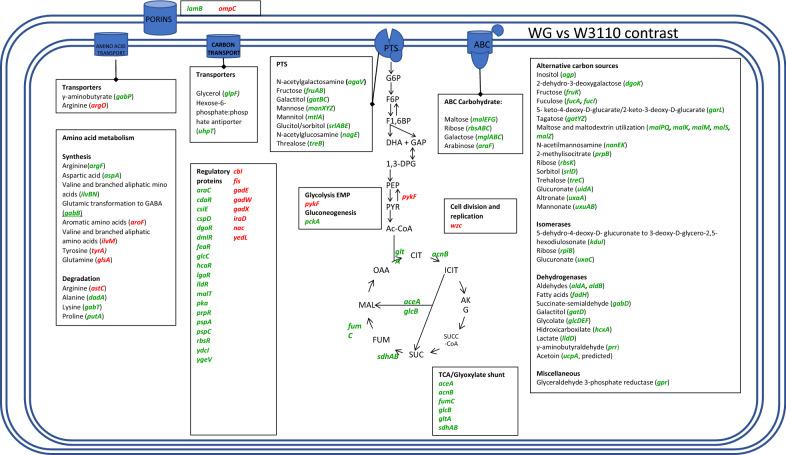
Task: Click the 'Alternative carbon sources' heading
Action: point(577,66)
